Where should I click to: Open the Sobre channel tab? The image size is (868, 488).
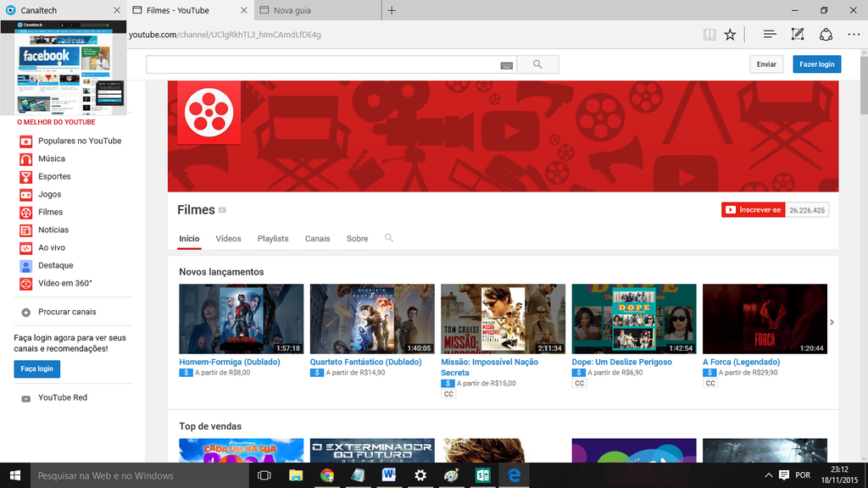coord(357,238)
